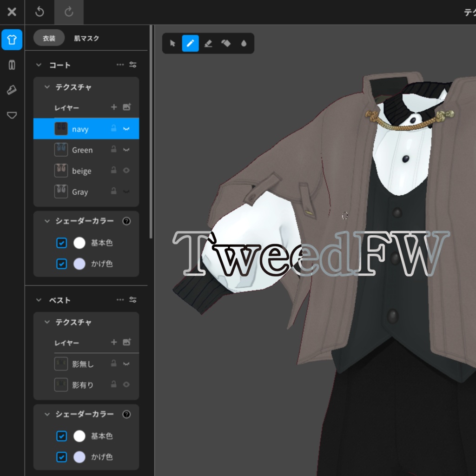Viewport: 476px width, 476px height.
Task: Select the Gray layer row
Action: pyautogui.click(x=86, y=192)
